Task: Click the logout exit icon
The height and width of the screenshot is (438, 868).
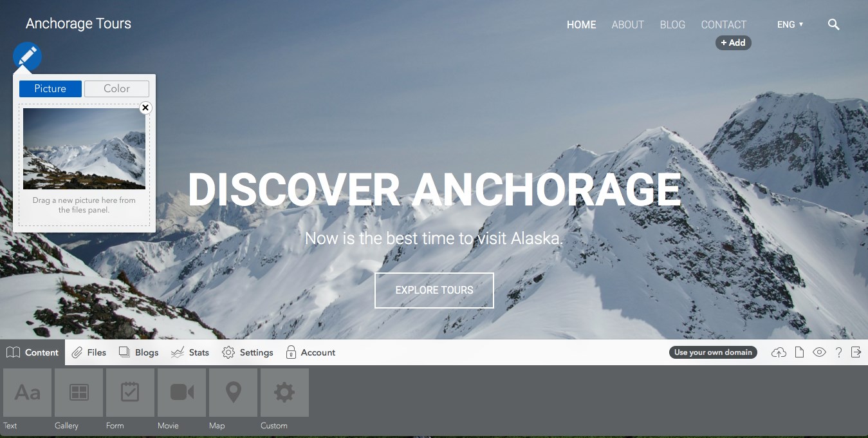Action: (x=856, y=352)
